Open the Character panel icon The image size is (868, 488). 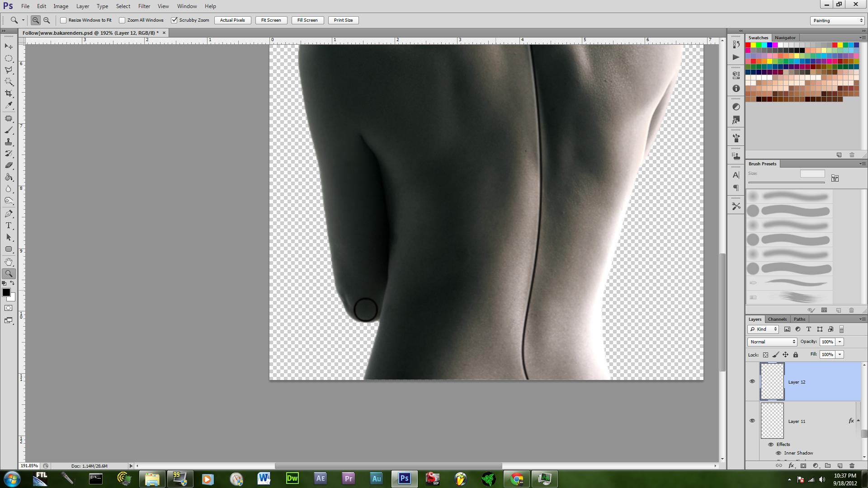tap(736, 175)
